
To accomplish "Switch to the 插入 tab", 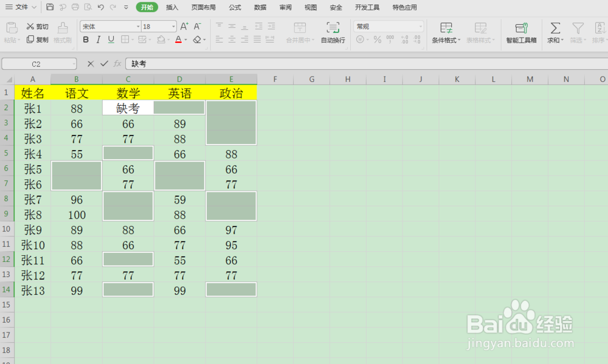I will tap(172, 7).
